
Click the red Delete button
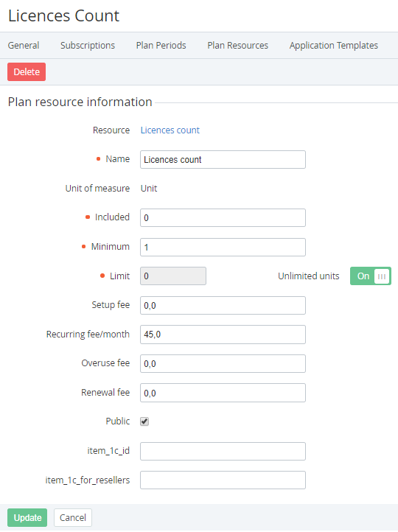coord(27,72)
